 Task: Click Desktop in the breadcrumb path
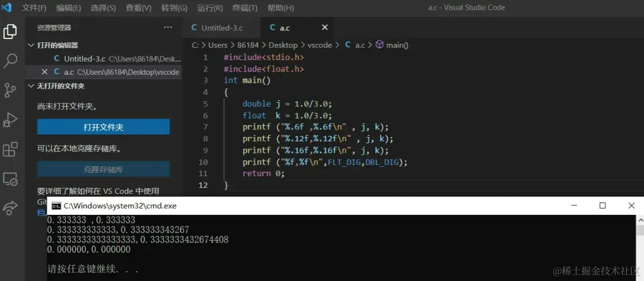283,45
